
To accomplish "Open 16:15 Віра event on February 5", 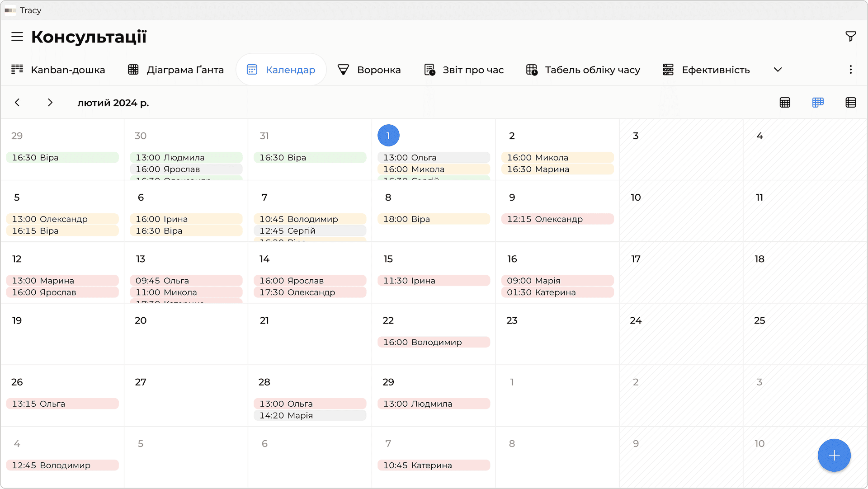I will 62,230.
